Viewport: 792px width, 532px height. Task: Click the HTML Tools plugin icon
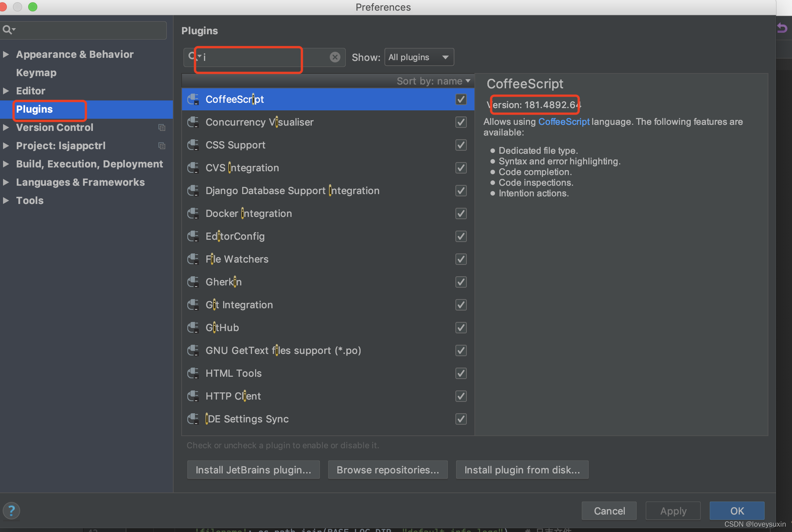pyautogui.click(x=193, y=373)
